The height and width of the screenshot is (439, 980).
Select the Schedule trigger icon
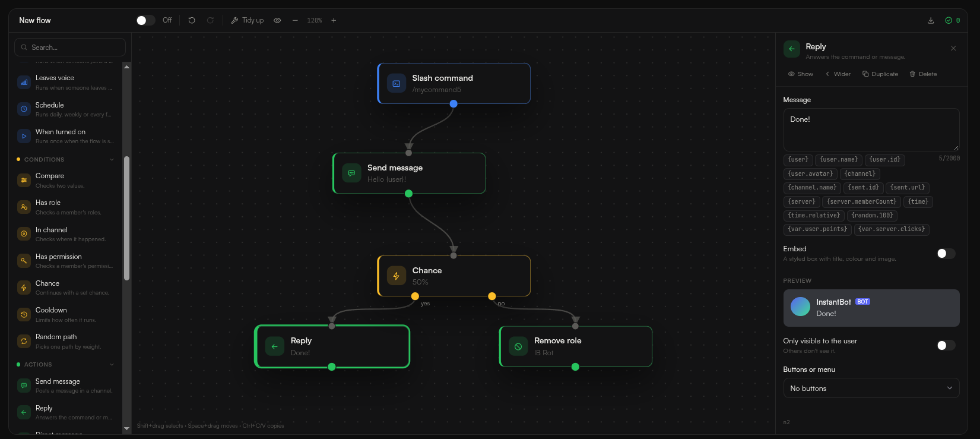click(24, 109)
